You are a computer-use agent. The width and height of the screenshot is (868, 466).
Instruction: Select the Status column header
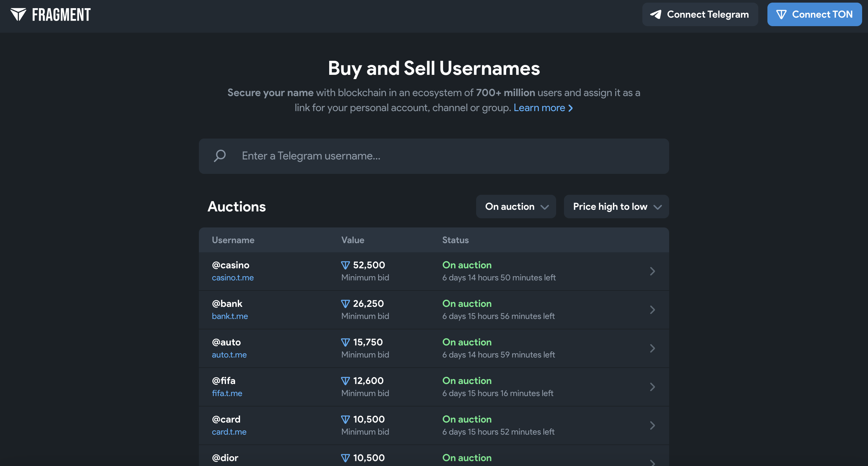[x=455, y=240]
